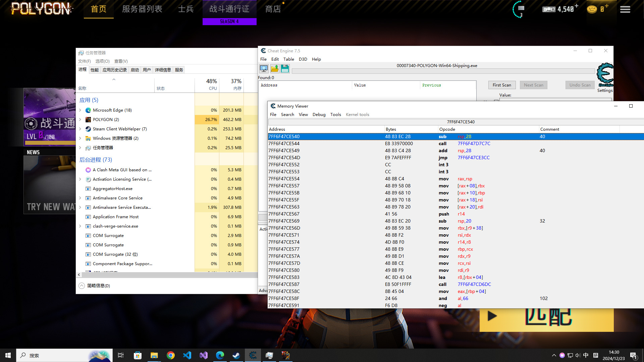Expand the POLYGON (2) process entry

[x=80, y=119]
